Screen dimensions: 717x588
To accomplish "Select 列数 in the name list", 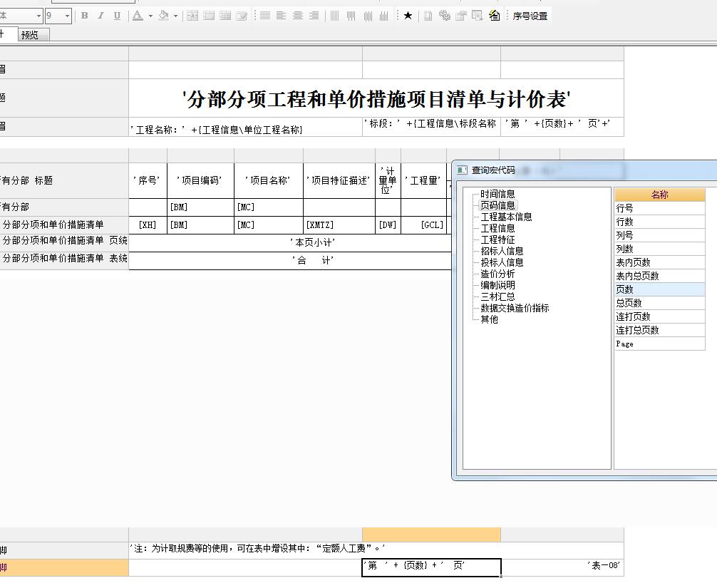I will tap(659, 249).
